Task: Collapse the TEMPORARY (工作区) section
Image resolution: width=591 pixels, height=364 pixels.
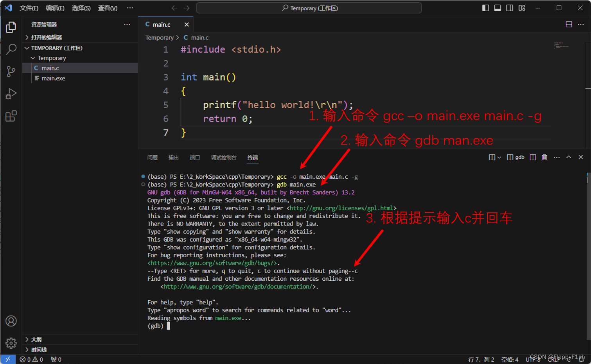Action: pyautogui.click(x=80, y=48)
